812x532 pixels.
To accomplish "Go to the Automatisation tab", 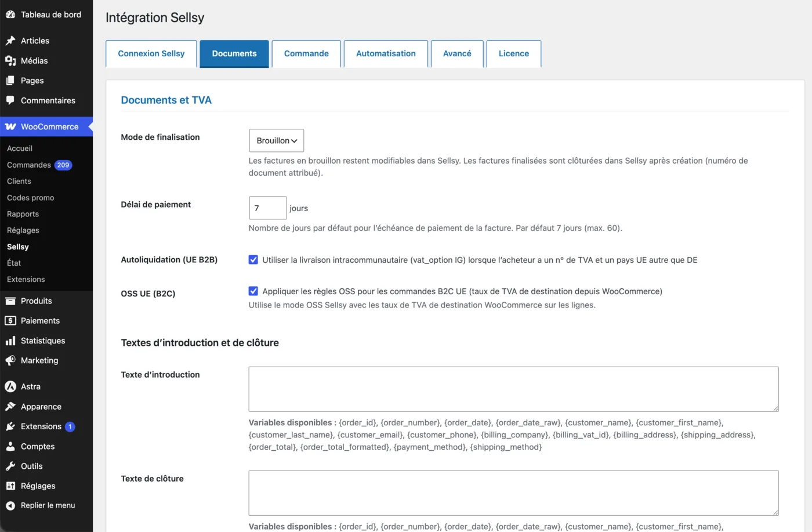I will pos(386,53).
